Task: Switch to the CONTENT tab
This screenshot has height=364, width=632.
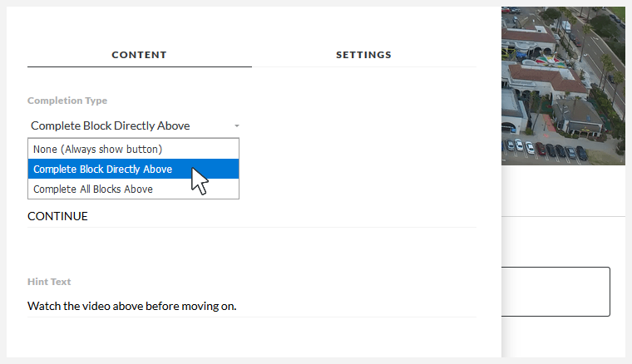Action: [x=139, y=55]
